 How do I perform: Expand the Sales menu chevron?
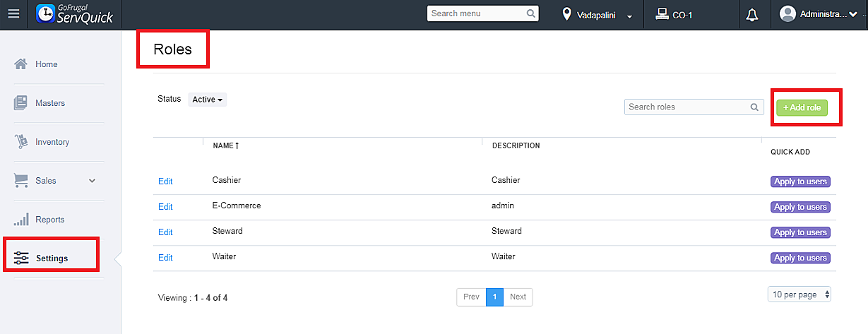tap(92, 181)
